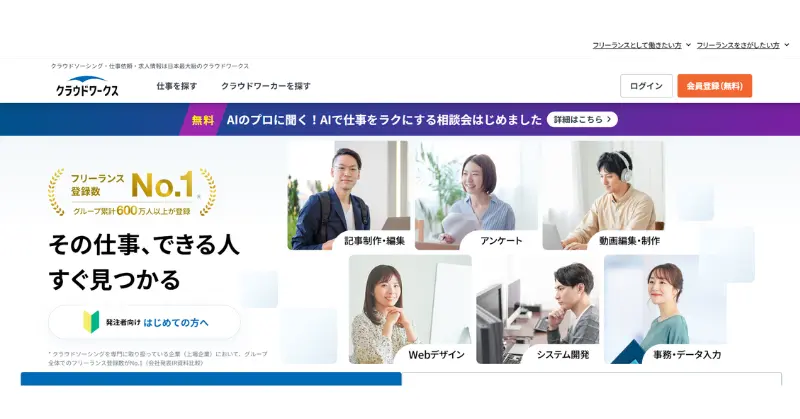The height and width of the screenshot is (419, 800).
Task: Select the システム開発 category photo
Action: pyautogui.click(x=538, y=309)
